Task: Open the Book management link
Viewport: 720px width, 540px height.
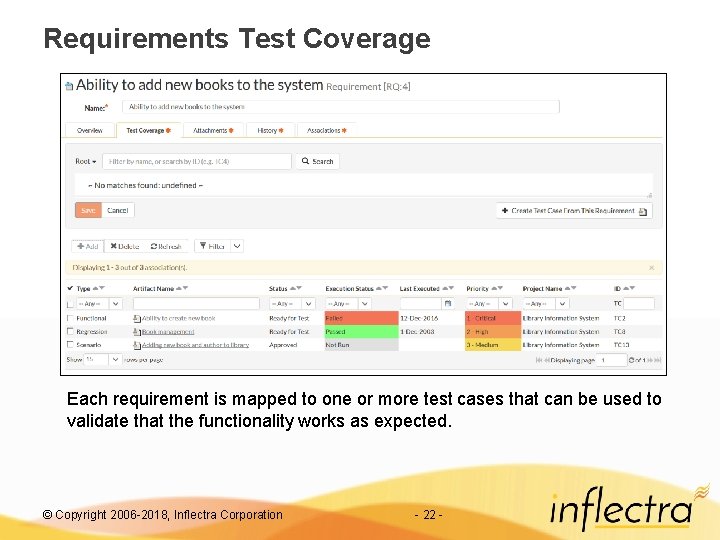Action: (x=168, y=332)
